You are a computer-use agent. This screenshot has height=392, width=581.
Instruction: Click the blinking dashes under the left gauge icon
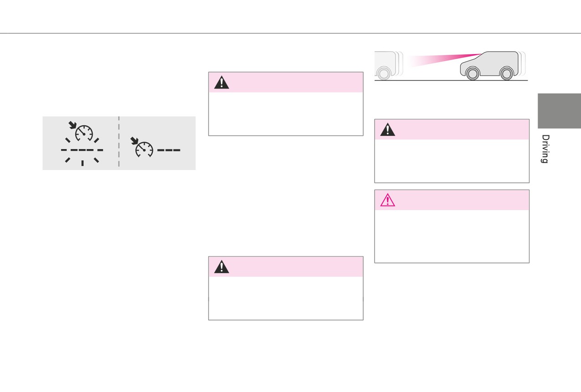pyautogui.click(x=82, y=150)
